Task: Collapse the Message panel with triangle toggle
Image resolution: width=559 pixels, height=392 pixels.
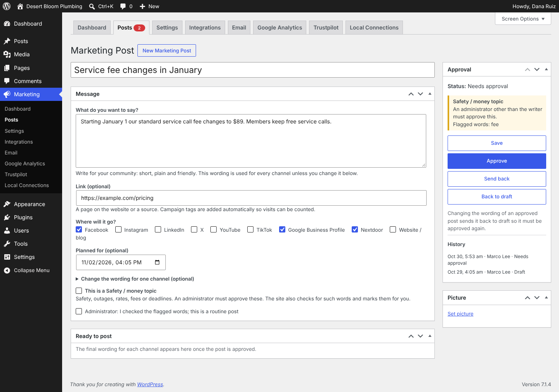Action: [430, 94]
